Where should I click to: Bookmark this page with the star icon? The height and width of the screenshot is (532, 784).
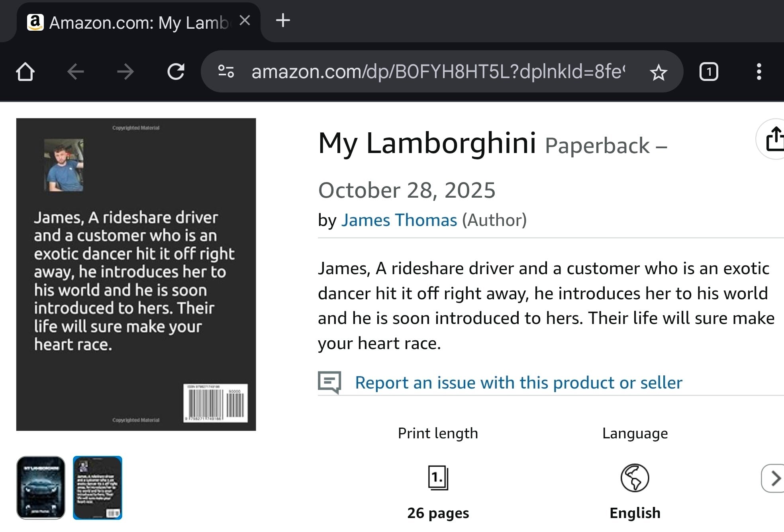658,72
